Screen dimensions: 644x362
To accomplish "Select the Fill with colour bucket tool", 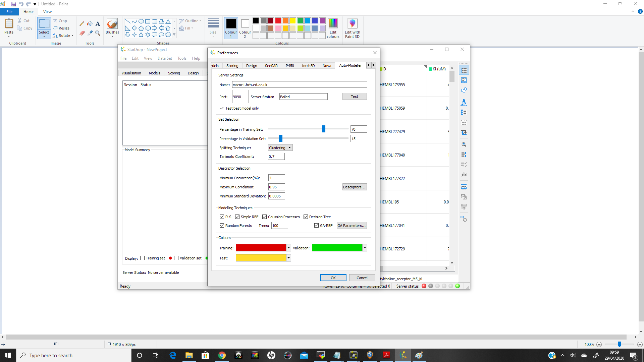I will pyautogui.click(x=90, y=24).
